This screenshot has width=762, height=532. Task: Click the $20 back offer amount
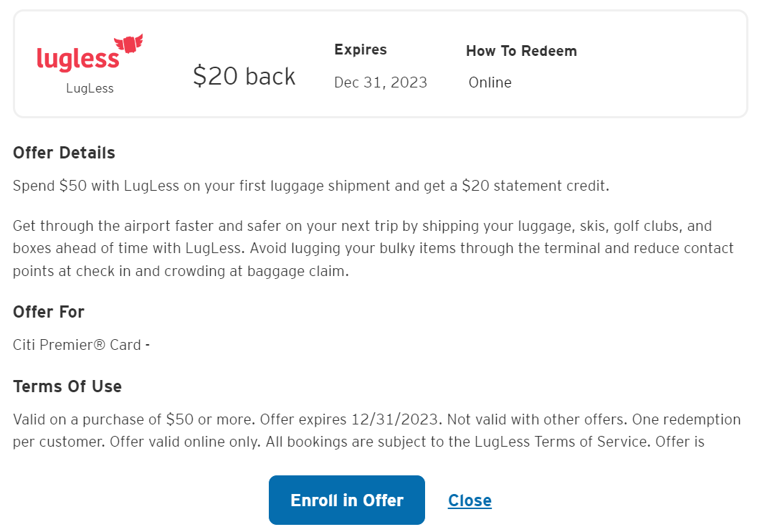tap(244, 75)
